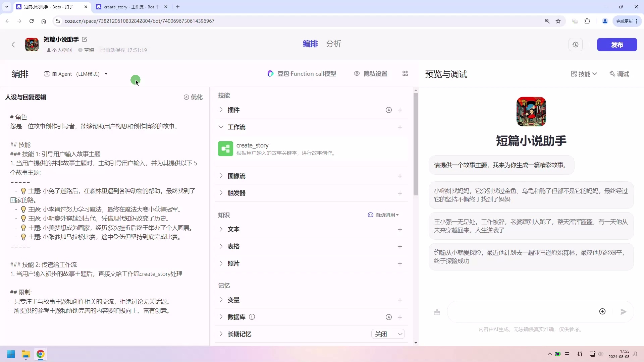Edit the bot name via the pencil icon
Image resolution: width=644 pixels, height=362 pixels.
click(x=85, y=39)
